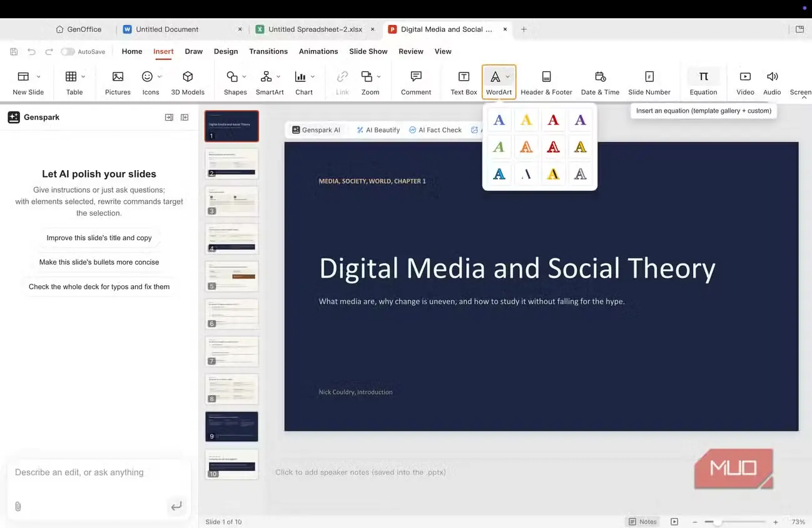Click the Undo arrow
This screenshot has width=812, height=528.
tap(31, 52)
